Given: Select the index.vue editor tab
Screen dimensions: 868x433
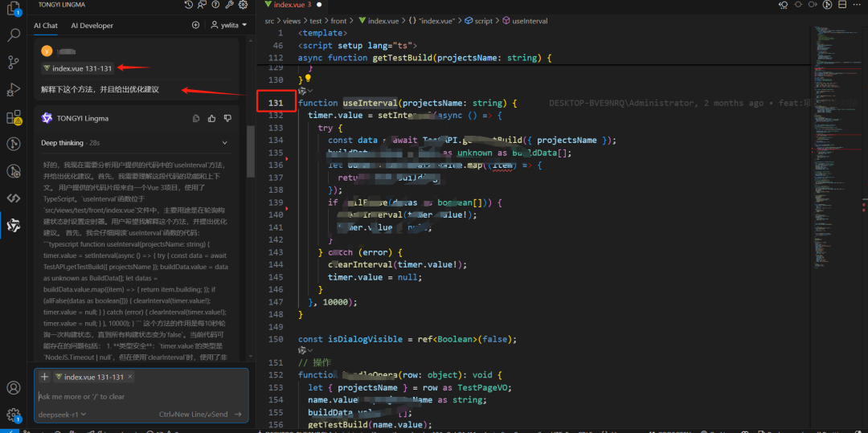Looking at the screenshot, I should click(293, 5).
